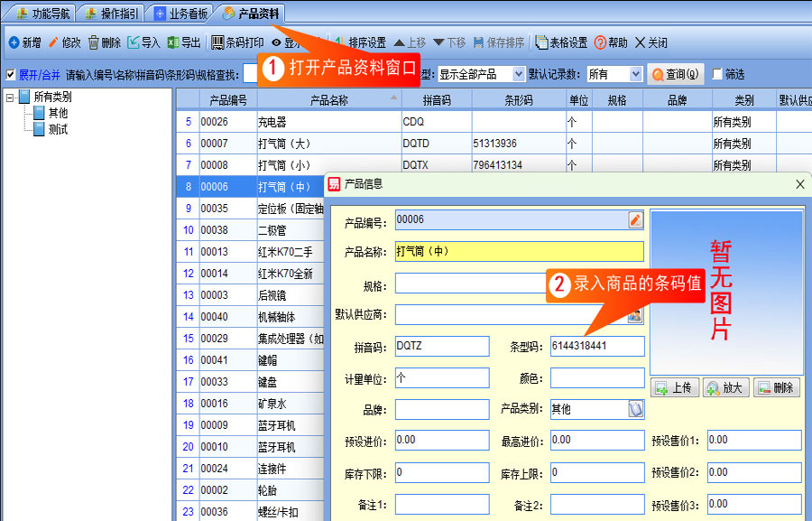Screen dimensions: 812x521
Task: Toggle the 展开/合并 checkbox
Action: 11,75
